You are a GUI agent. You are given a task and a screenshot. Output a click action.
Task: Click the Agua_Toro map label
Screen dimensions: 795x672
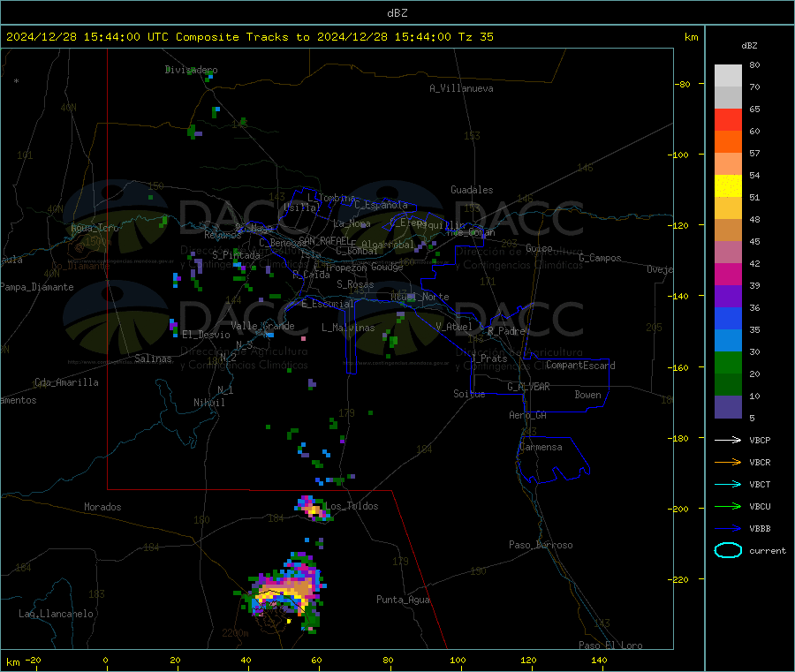[95, 228]
